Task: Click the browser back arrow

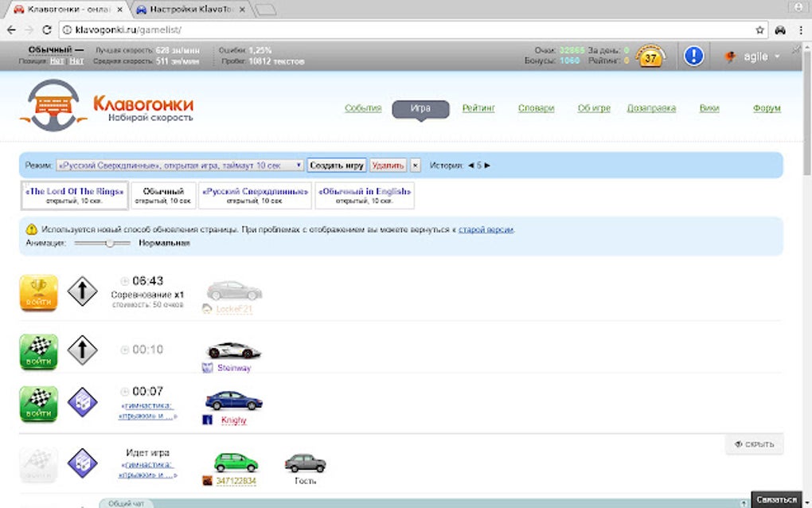Action: pos(11,30)
